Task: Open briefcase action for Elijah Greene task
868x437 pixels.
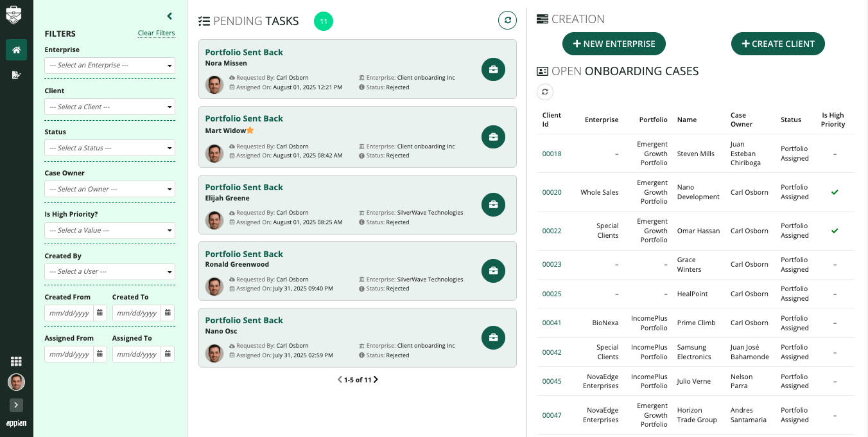Action: pos(493,204)
